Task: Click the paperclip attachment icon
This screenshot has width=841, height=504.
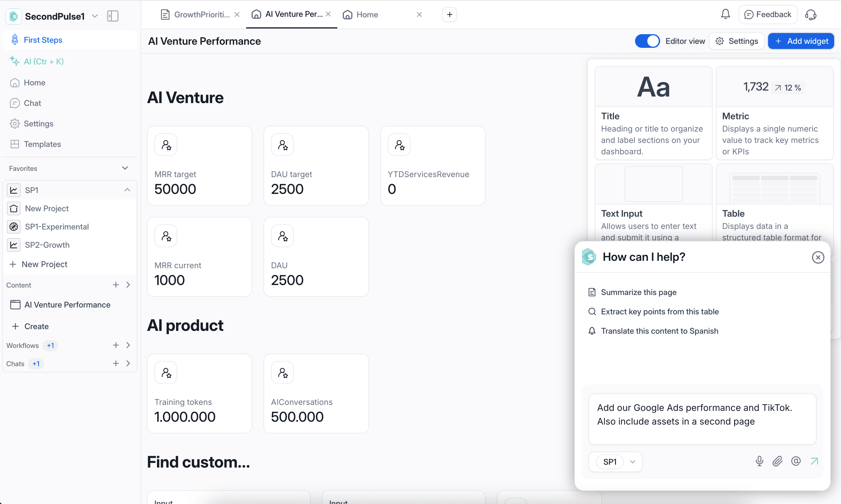Action: pos(777,461)
